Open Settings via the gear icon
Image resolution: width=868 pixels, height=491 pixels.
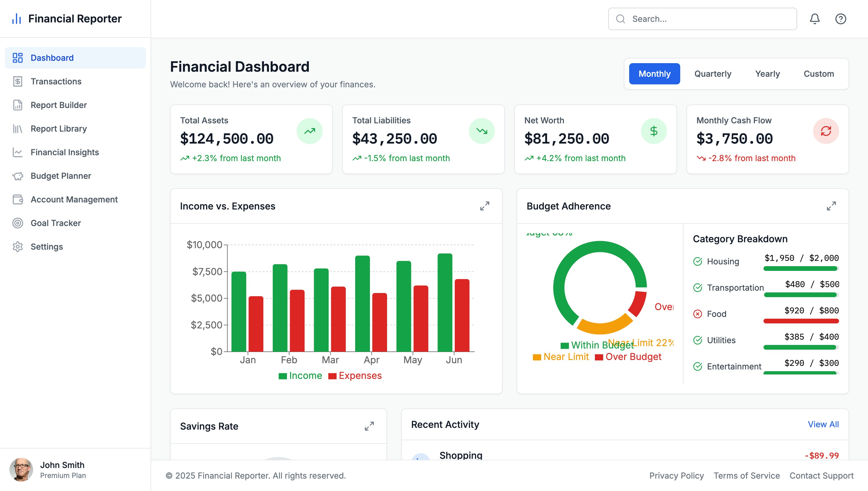pyautogui.click(x=17, y=246)
